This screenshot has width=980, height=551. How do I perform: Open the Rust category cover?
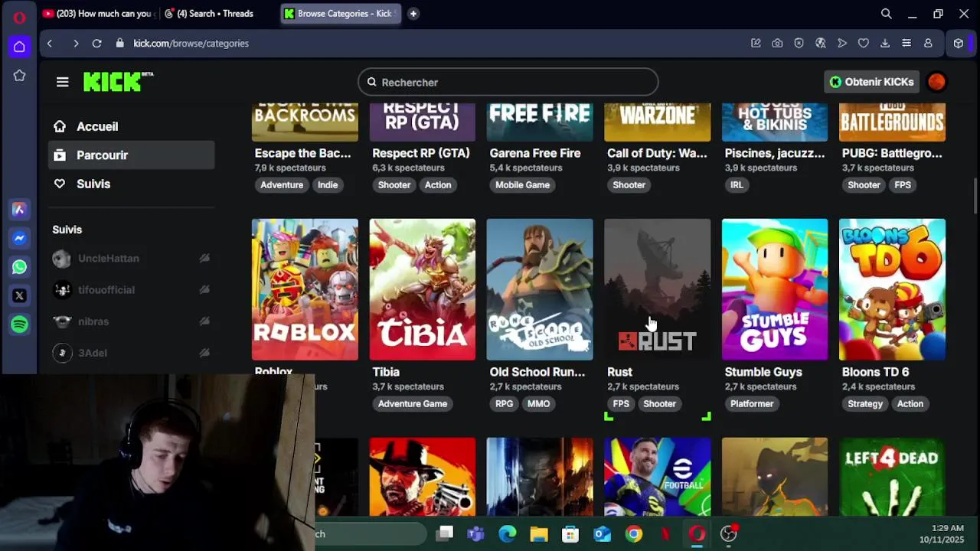pos(658,289)
